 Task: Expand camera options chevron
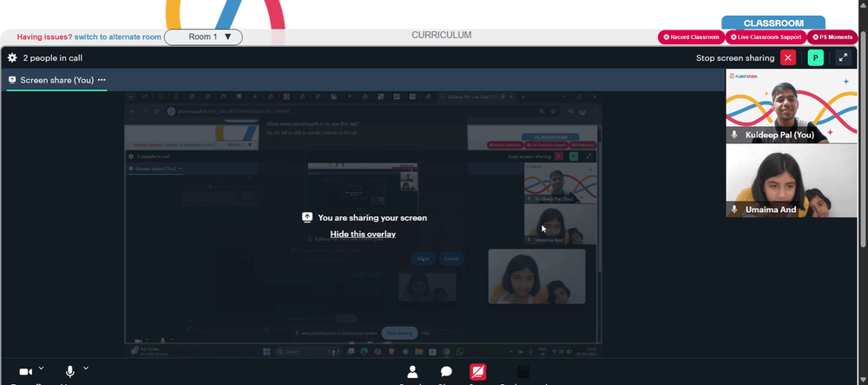click(41, 368)
